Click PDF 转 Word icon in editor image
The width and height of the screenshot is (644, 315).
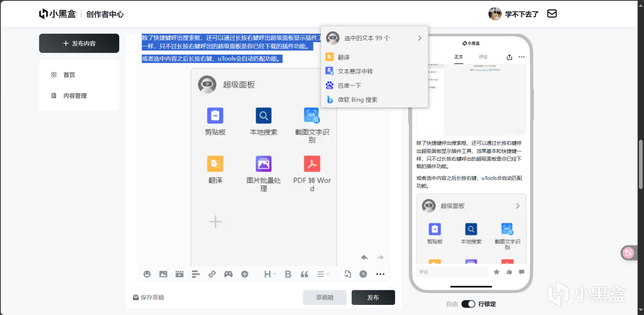pyautogui.click(x=312, y=164)
